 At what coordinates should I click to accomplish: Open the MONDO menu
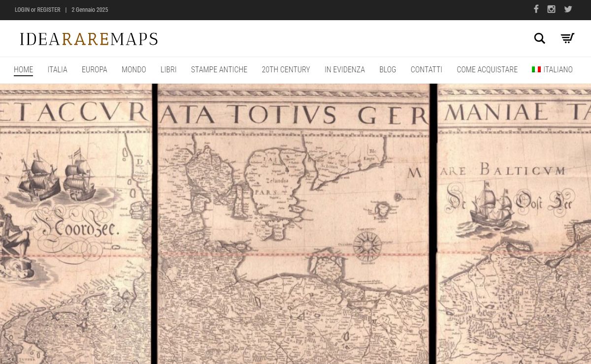tap(134, 70)
